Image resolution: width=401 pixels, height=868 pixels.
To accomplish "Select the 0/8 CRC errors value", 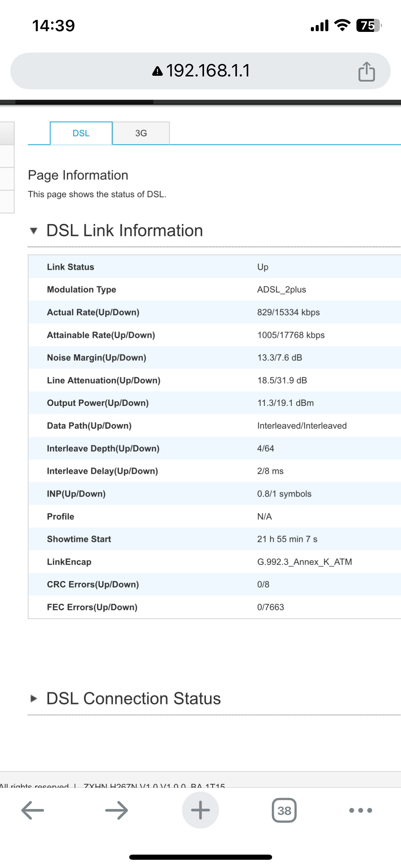I will point(263,584).
